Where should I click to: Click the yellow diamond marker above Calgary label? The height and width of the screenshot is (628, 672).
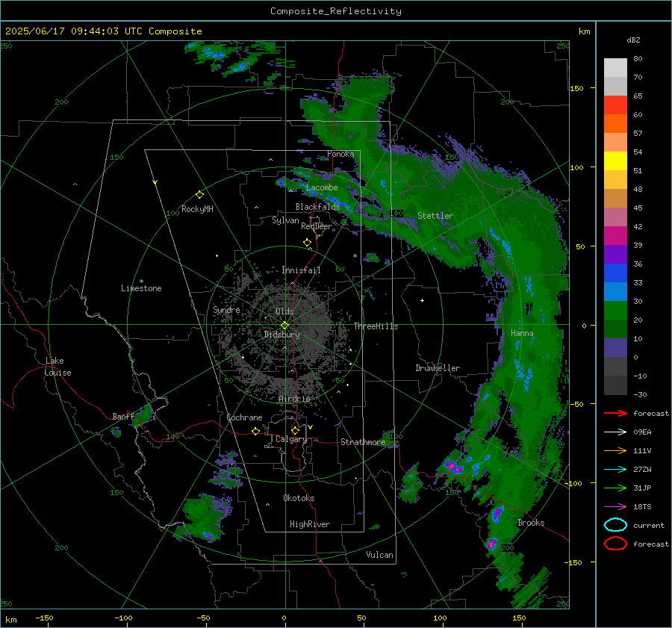295,430
